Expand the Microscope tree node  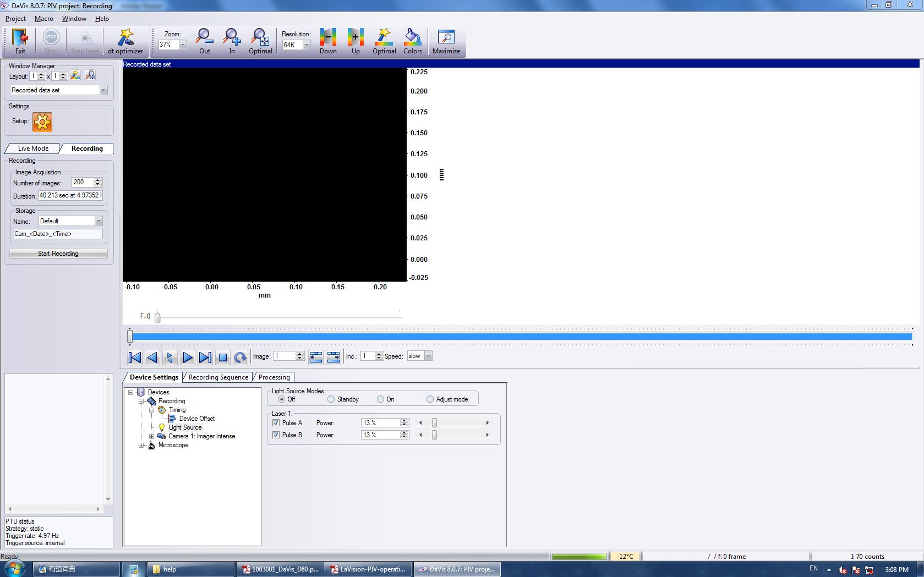coord(141,445)
